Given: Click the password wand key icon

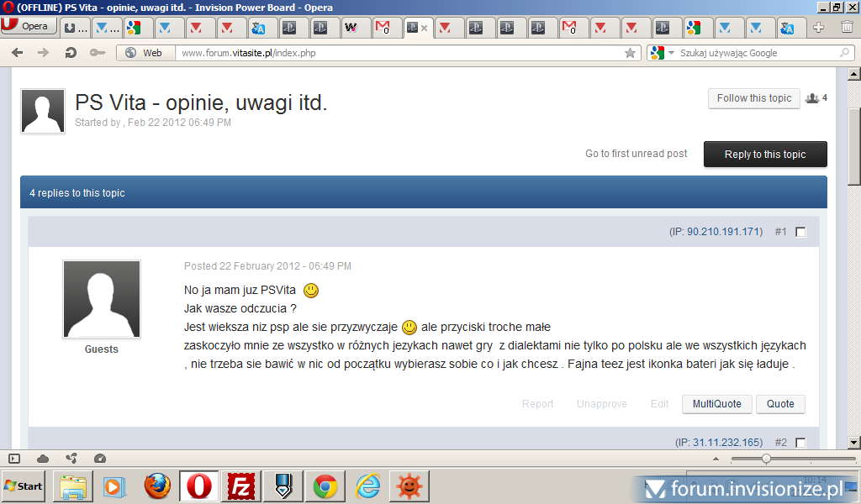Looking at the screenshot, I should pos(98,53).
